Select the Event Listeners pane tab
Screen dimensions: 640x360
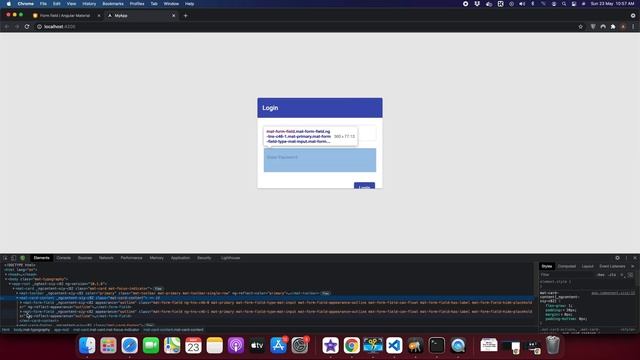pos(612,266)
